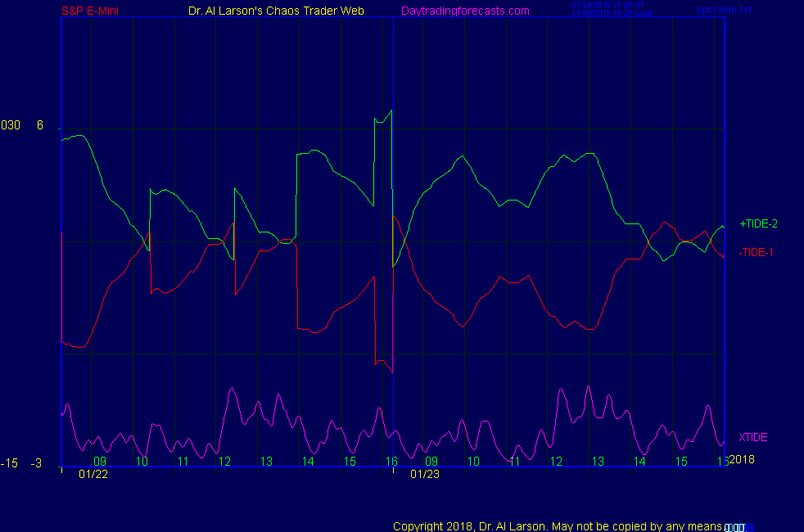This screenshot has height=532, width=804.
Task: Click the 01/20/2018 21:20 UT timestamp
Action: [x=609, y=4]
